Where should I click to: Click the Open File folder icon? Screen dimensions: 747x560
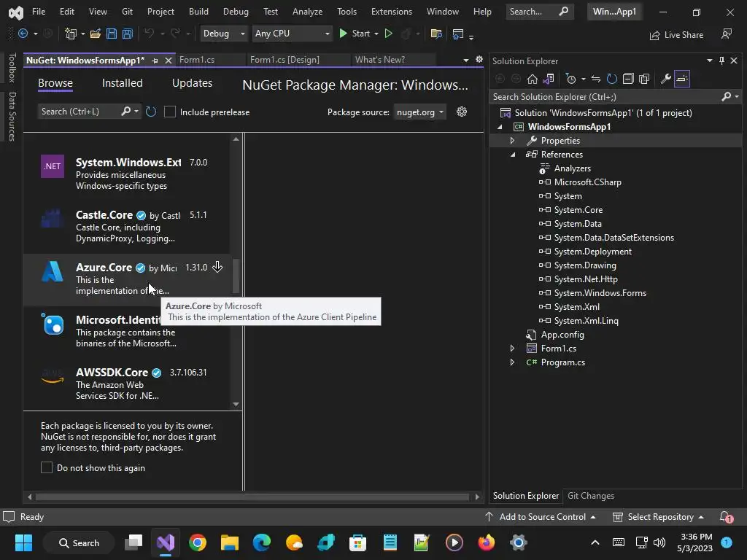(x=96, y=34)
